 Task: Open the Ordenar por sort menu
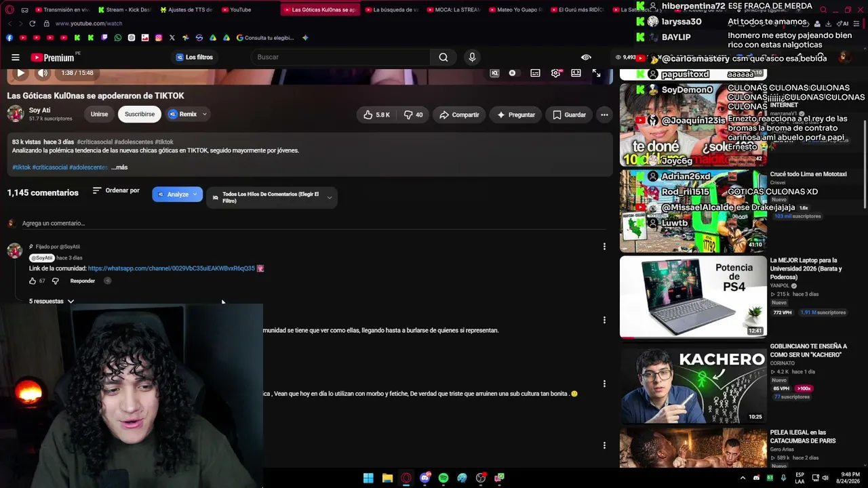116,190
